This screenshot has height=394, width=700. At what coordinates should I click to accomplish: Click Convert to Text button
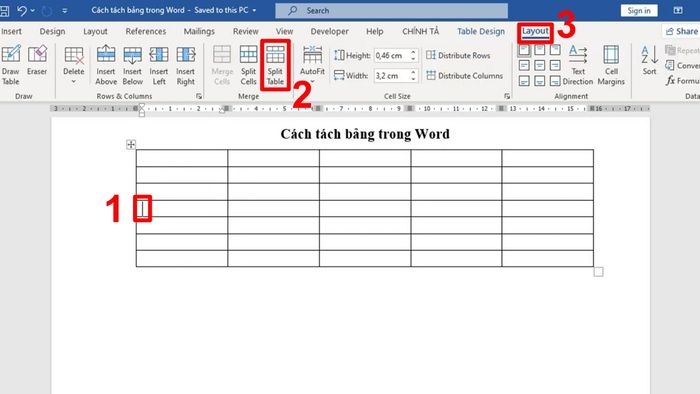tap(683, 66)
